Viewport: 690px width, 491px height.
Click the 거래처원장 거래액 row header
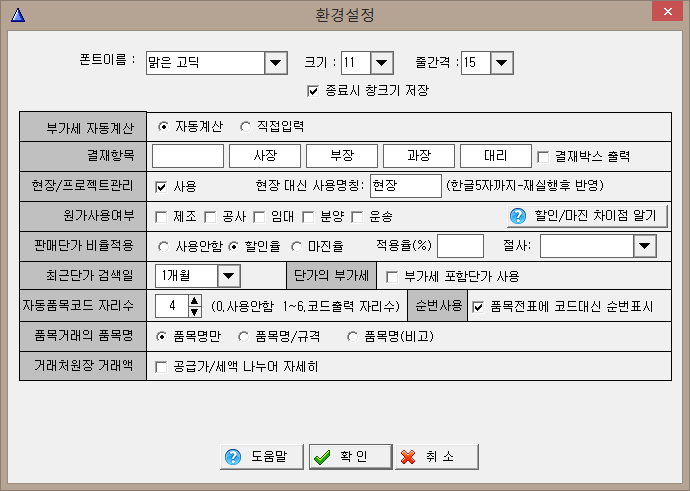coord(83,366)
